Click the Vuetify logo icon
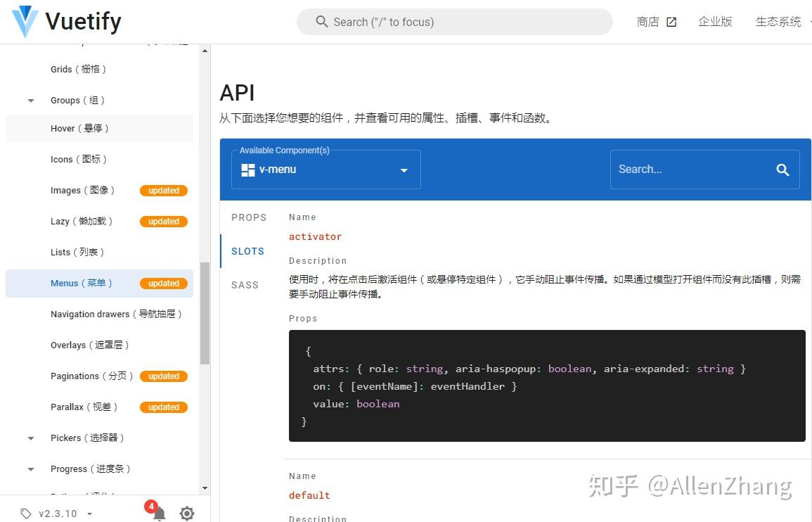This screenshot has width=812, height=522. [x=23, y=21]
